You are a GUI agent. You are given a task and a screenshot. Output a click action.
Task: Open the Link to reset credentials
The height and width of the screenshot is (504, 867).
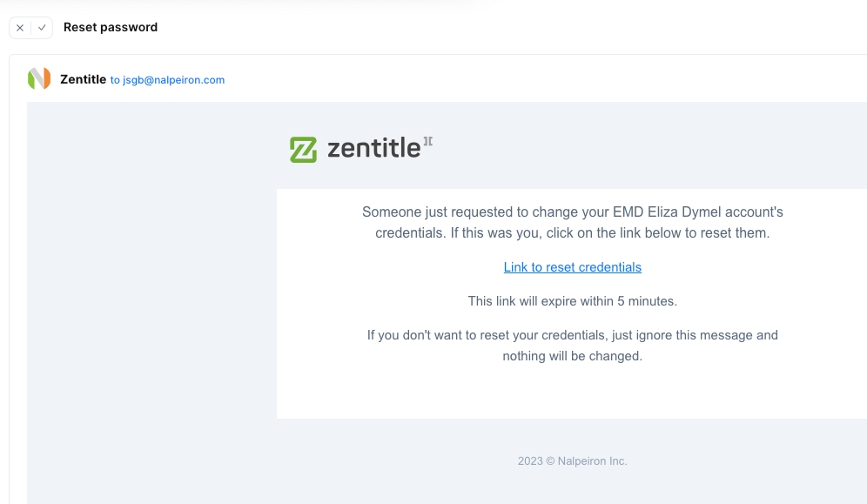click(x=572, y=267)
